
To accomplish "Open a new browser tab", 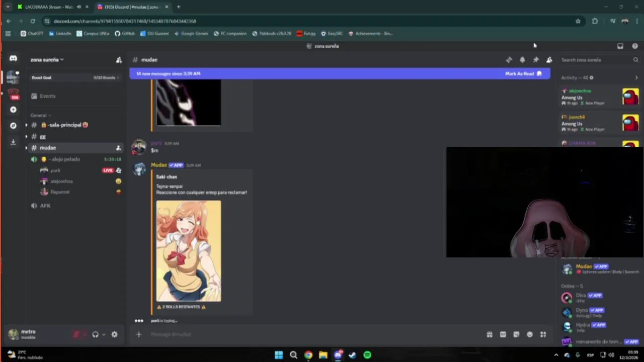I will pyautogui.click(x=179, y=7).
